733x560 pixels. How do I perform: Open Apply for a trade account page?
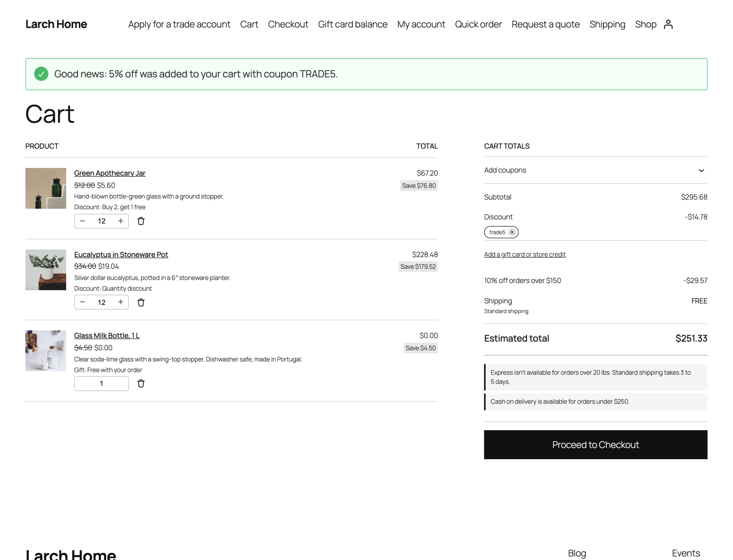(x=179, y=24)
